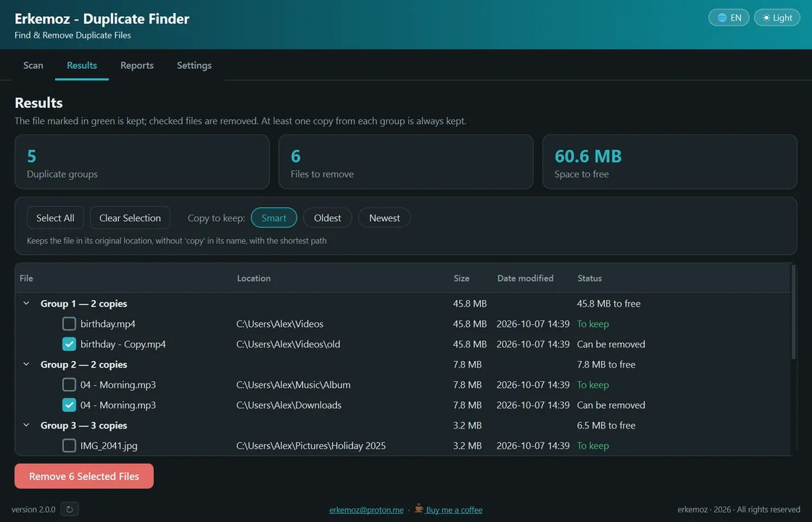The image size is (812, 522).
Task: Click the globe icon in the EN button
Action: (722, 17)
